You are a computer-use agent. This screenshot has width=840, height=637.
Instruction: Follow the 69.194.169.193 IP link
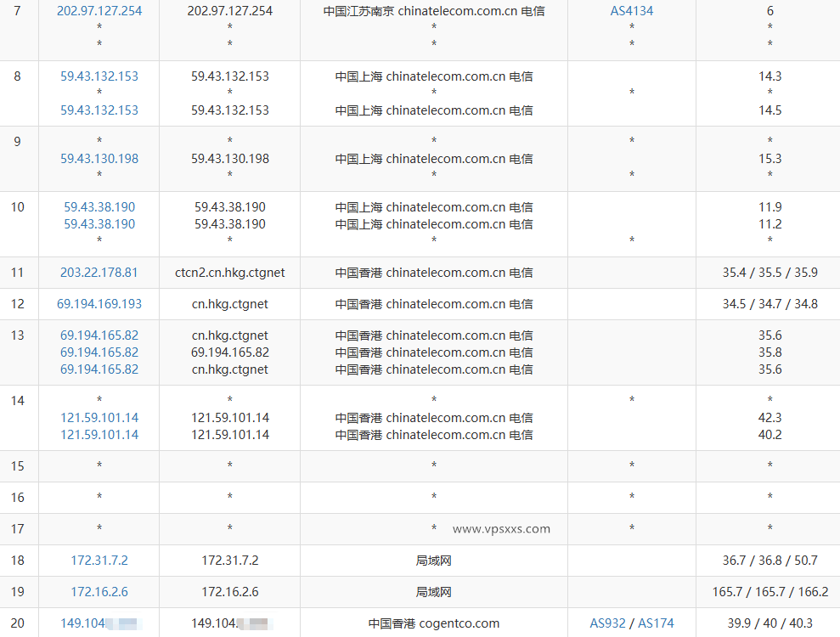point(99,304)
